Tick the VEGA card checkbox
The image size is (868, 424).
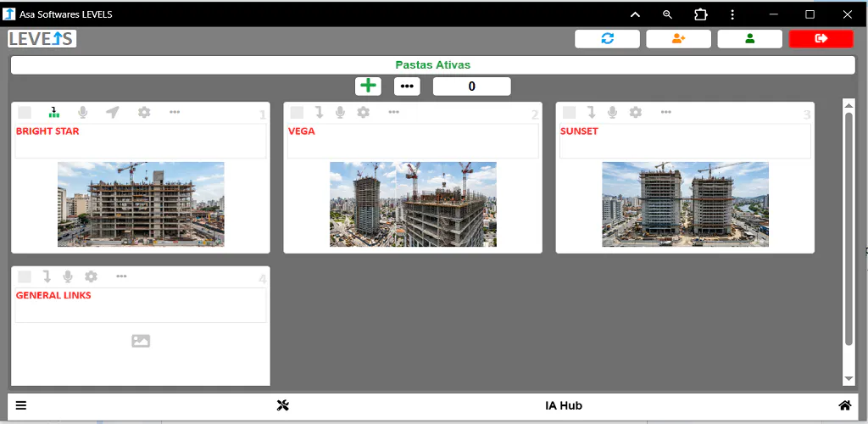pyautogui.click(x=297, y=113)
